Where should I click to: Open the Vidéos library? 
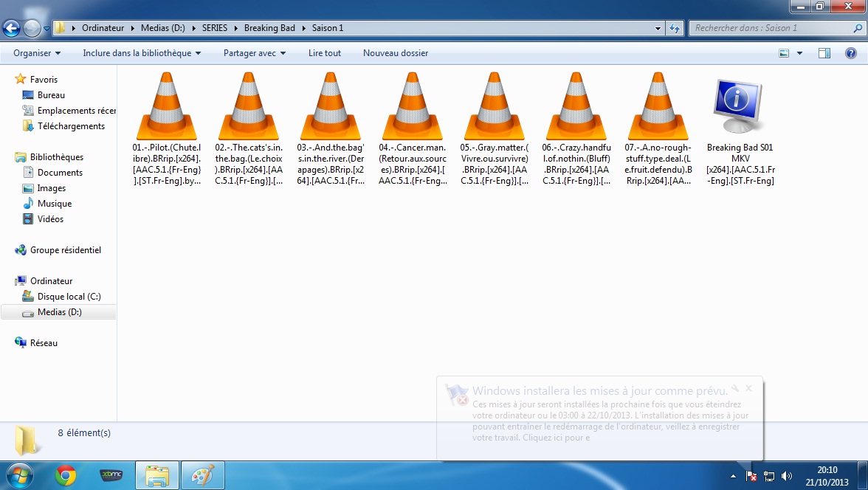point(50,218)
